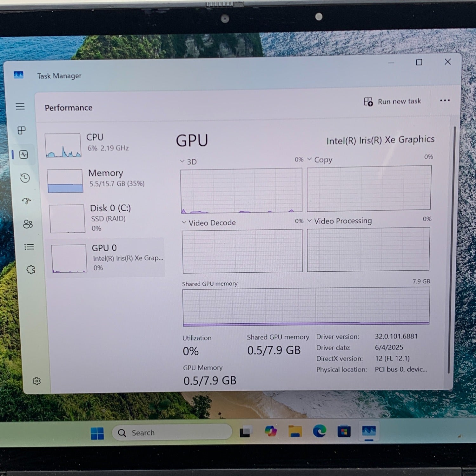Open Task Manager settings gear
476x476 pixels.
[37, 381]
